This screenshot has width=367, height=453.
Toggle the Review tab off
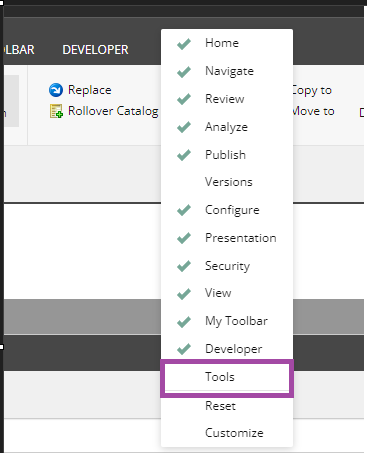(227, 99)
